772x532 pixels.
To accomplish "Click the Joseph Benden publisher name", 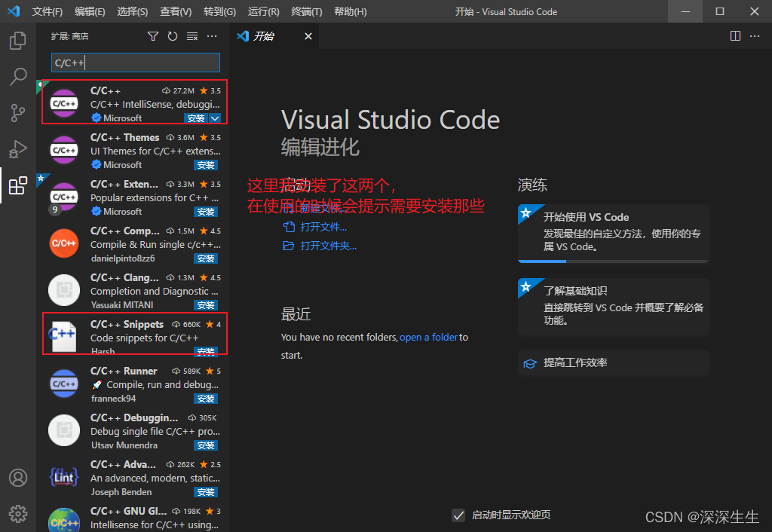I will point(121,492).
